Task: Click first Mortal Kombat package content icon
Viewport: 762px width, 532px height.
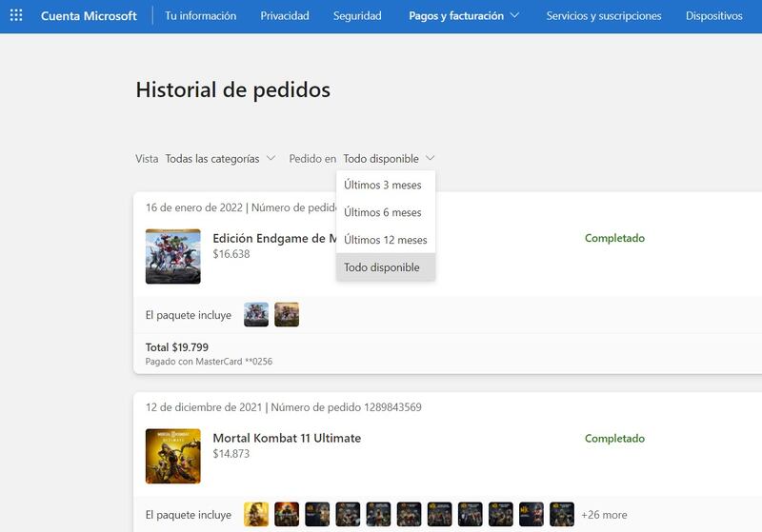Action: tap(256, 515)
